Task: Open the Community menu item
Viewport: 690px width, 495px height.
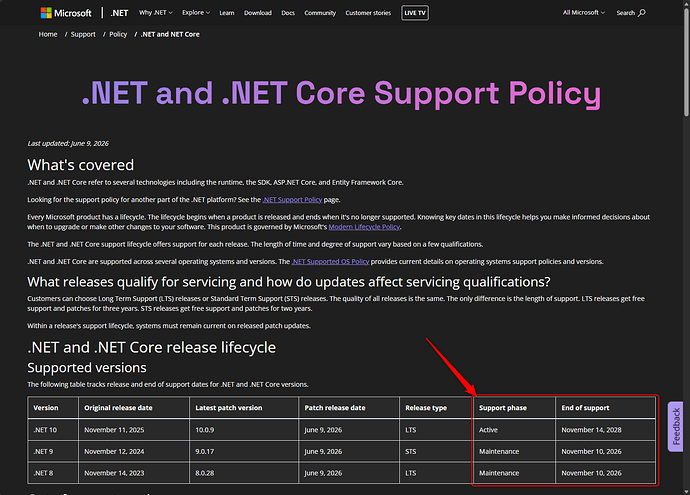Action: (320, 13)
